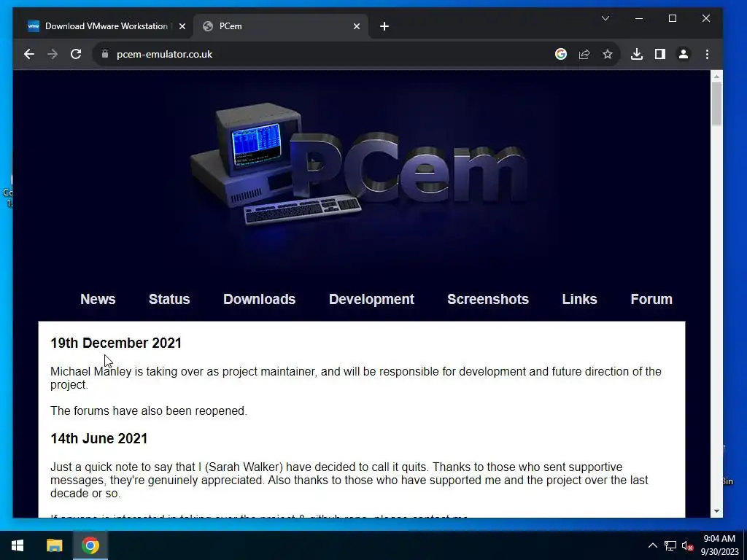Open Chrome three-dot menu
The width and height of the screenshot is (747, 560).
click(x=707, y=54)
